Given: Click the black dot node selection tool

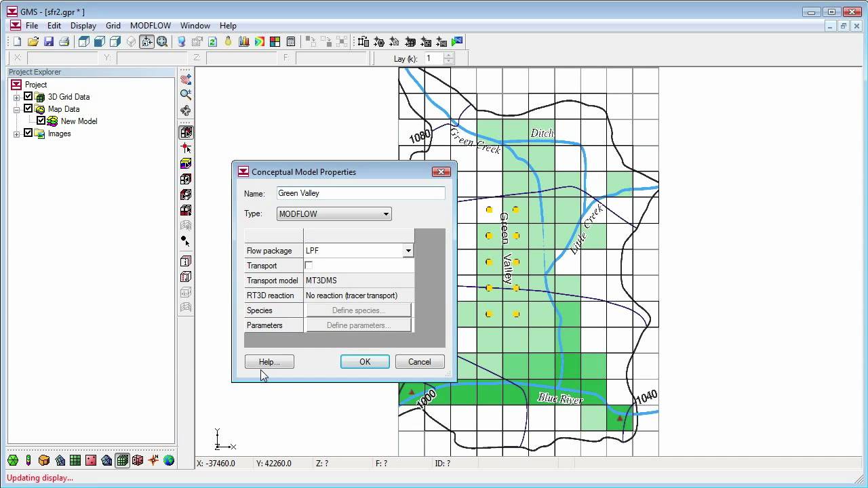Looking at the screenshot, I should [186, 241].
